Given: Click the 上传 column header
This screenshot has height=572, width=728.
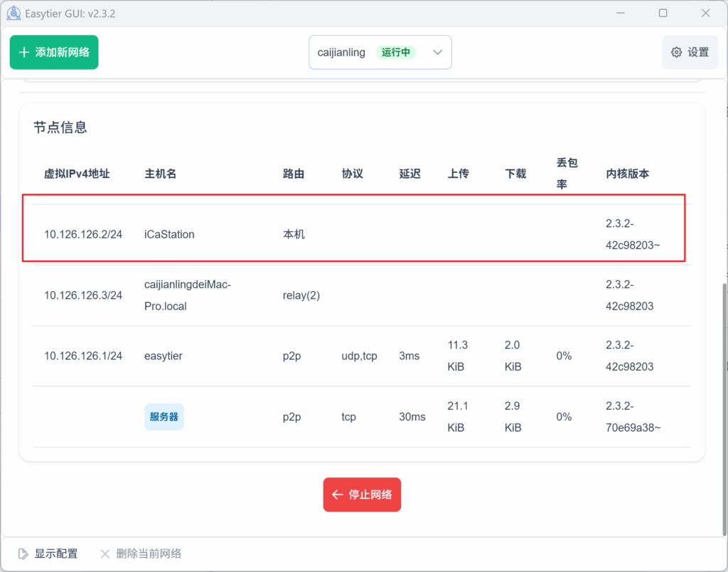Looking at the screenshot, I should (459, 174).
